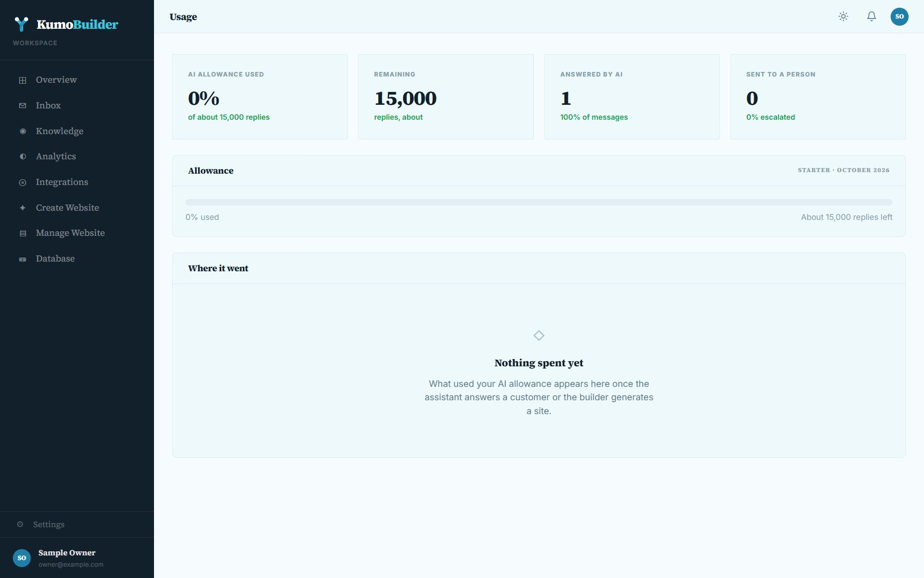Click the Sample Owner profile name
The height and width of the screenshot is (578, 924).
[67, 553]
